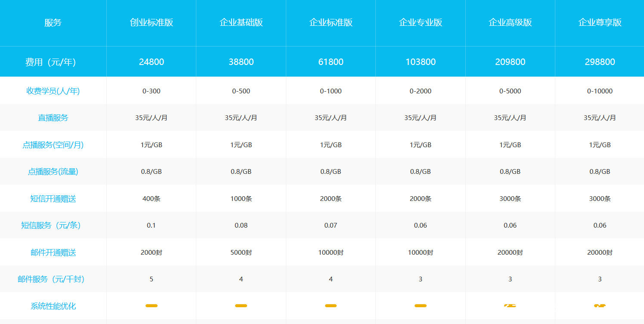This screenshot has height=324, width=644.
Task: Select the 服务 header cell
Action: pyautogui.click(x=53, y=23)
